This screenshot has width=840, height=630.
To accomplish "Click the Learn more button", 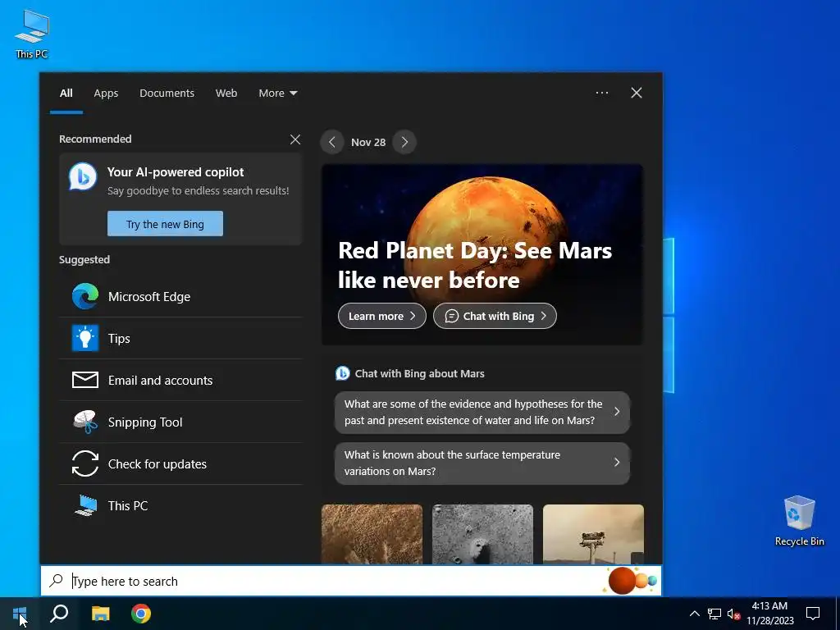I will (382, 316).
